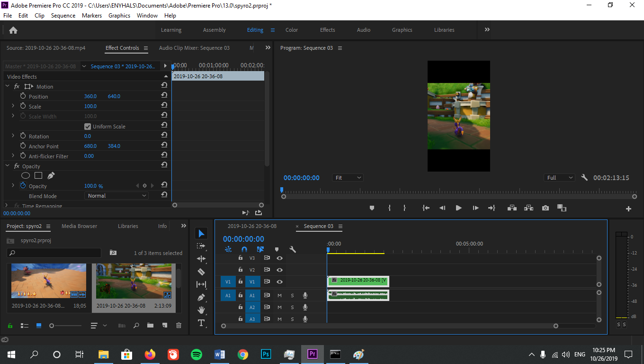Click the 2019-10-26 20-36-08 V1 video clip
Screen dimensions: 644x364
(358, 281)
